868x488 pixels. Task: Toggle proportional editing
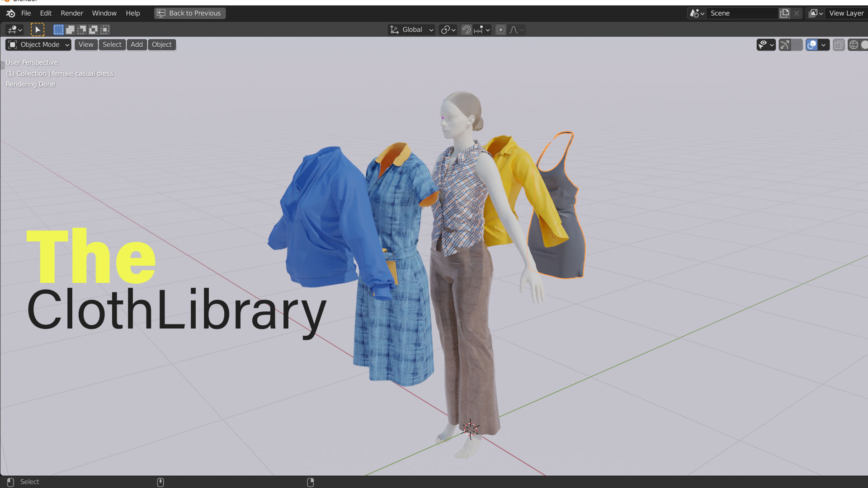[x=500, y=29]
